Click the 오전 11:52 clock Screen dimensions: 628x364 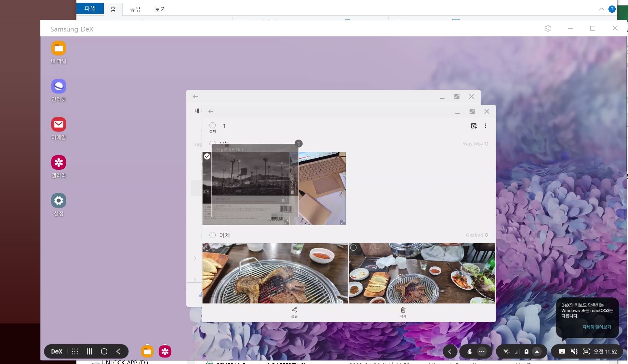tap(605, 351)
